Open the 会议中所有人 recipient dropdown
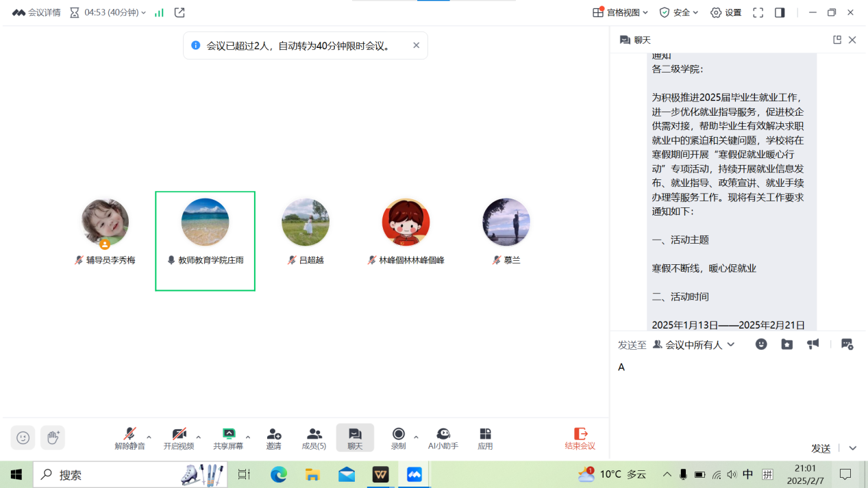Screen dimensions: 868x488 point(693,344)
